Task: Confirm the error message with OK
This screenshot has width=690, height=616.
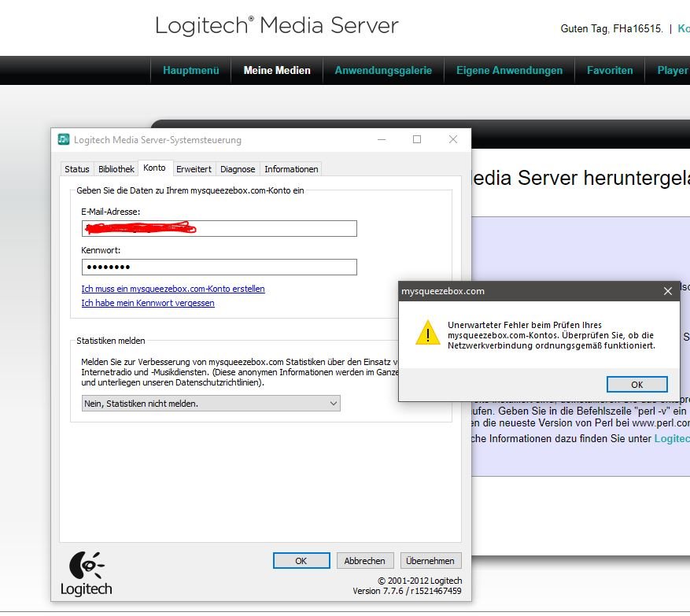Action: point(636,385)
